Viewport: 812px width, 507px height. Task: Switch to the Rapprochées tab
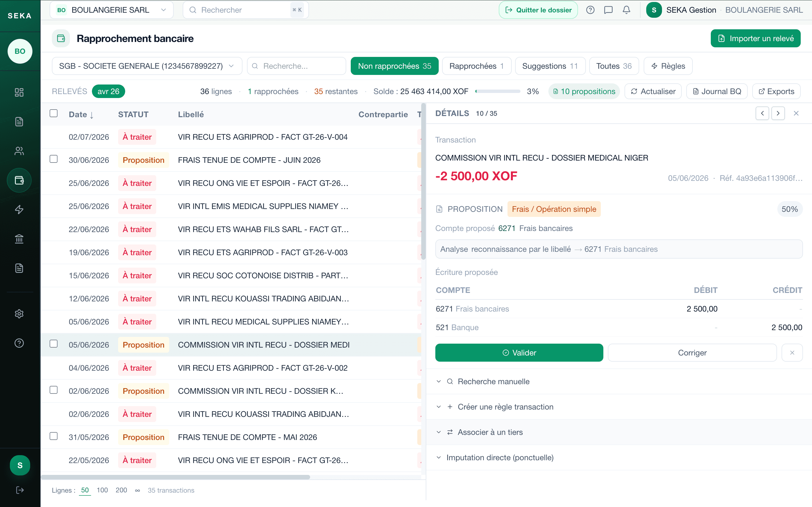click(x=476, y=66)
